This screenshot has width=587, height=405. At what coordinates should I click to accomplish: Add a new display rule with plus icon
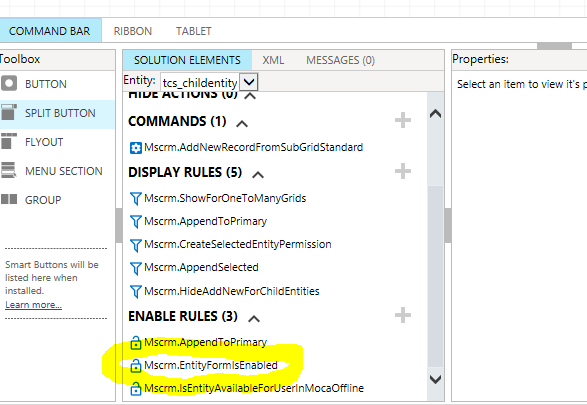(403, 171)
